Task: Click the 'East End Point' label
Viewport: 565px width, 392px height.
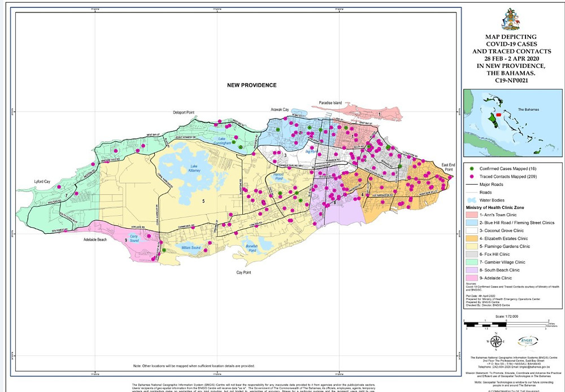Action: (448, 167)
